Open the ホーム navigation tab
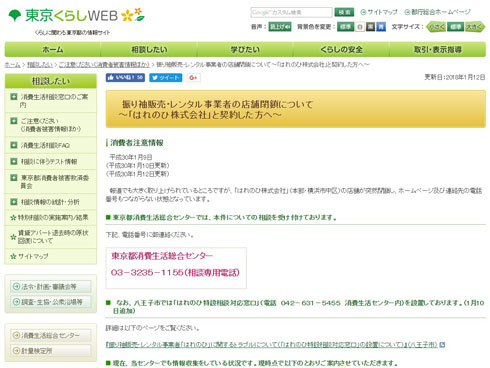The height and width of the screenshot is (368, 490). coord(53,49)
